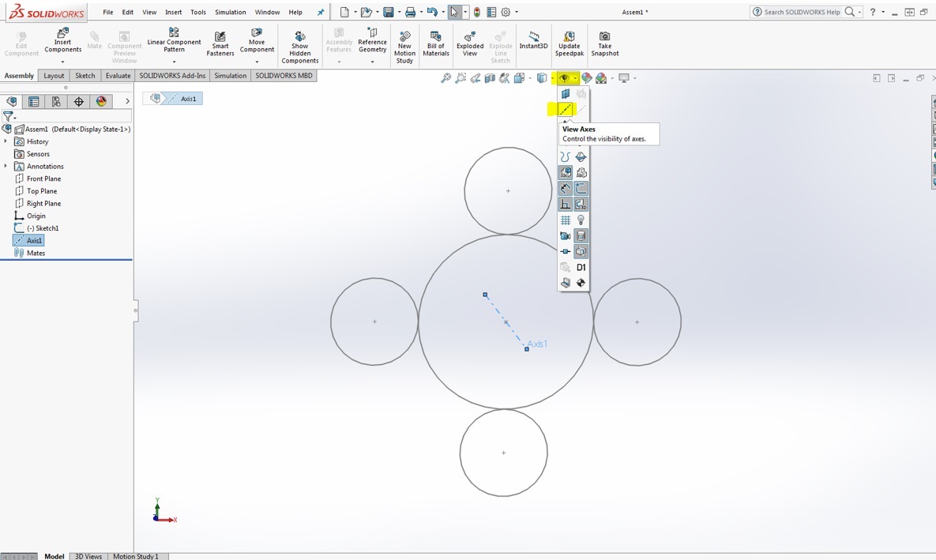Switch to the Evaluate tab
The height and width of the screenshot is (560, 936).
point(118,76)
